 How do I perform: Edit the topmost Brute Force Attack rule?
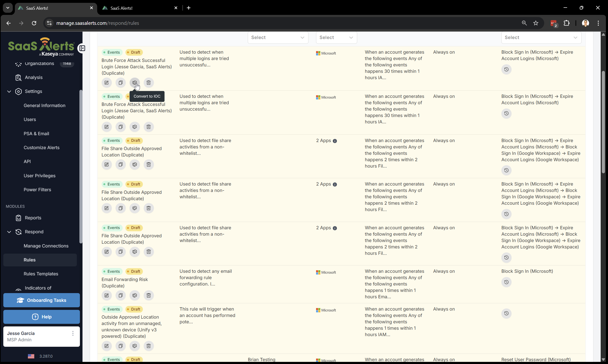point(106,83)
